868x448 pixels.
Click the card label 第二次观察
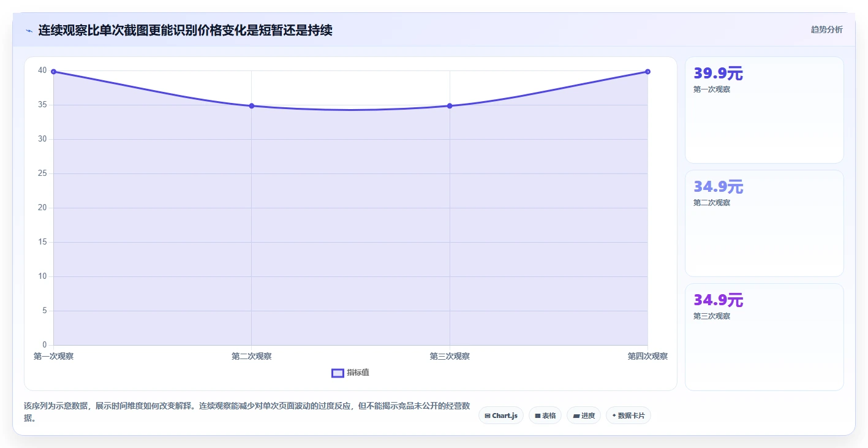click(712, 203)
